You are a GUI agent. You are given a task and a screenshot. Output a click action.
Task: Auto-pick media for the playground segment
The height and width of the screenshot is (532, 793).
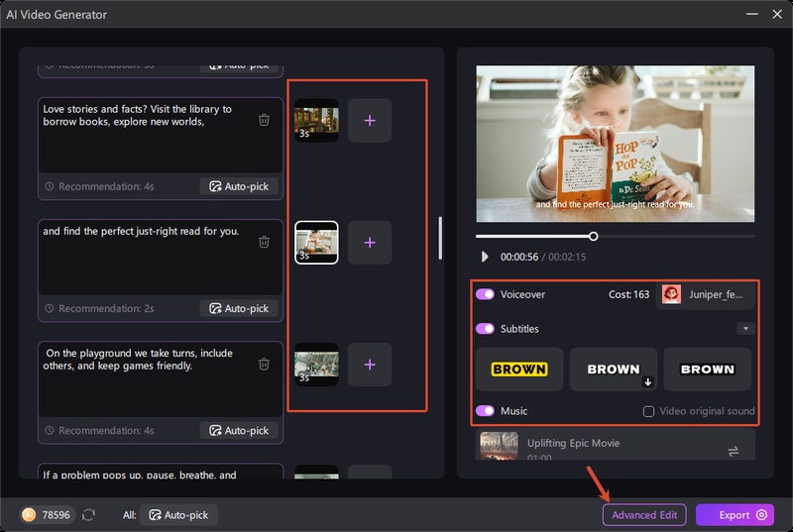pyautogui.click(x=239, y=430)
